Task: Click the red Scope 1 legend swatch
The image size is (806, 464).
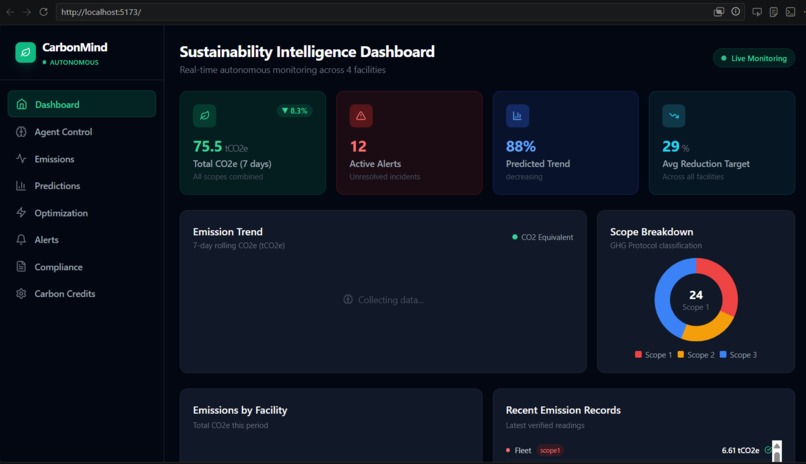Action: 638,355
